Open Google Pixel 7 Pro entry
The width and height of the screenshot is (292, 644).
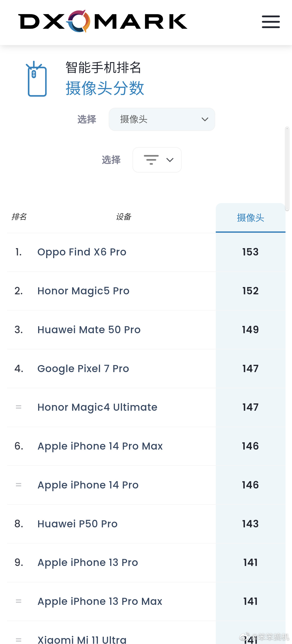tap(83, 369)
